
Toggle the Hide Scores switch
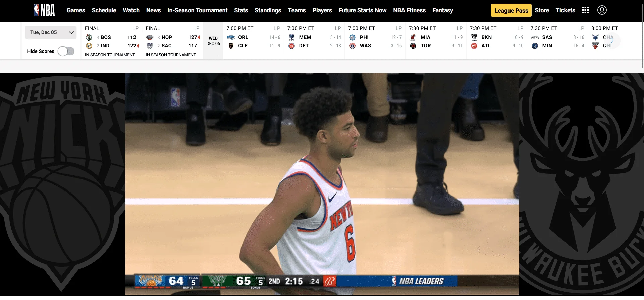[66, 51]
